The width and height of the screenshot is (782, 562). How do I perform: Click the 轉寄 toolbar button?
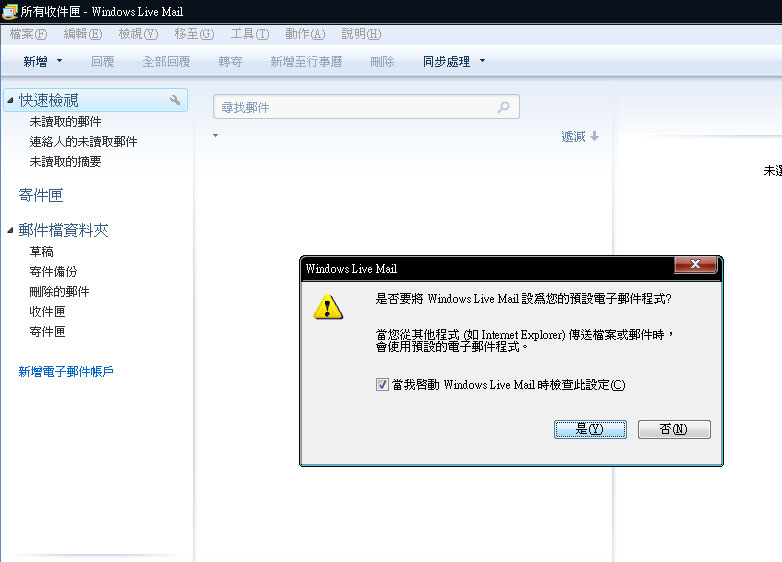click(x=230, y=61)
